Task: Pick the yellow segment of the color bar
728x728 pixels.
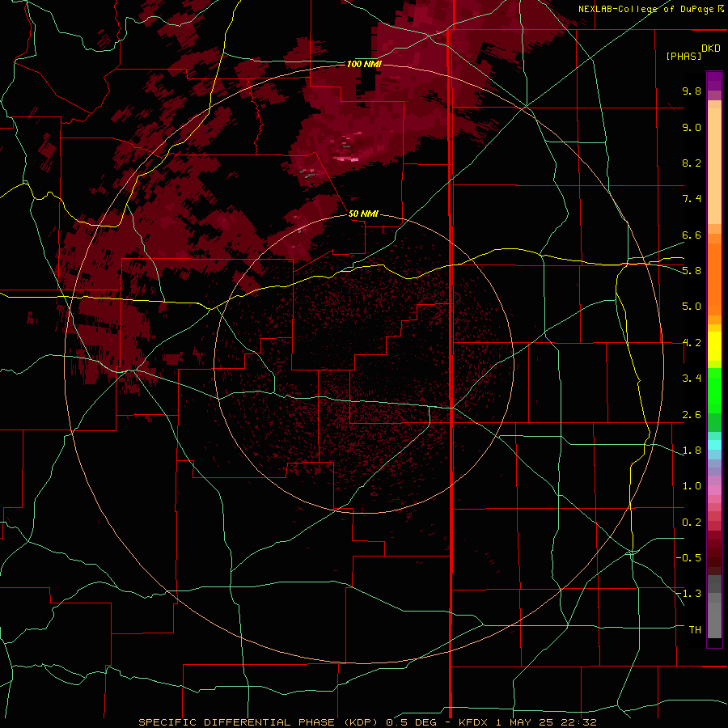Action: pos(714,346)
